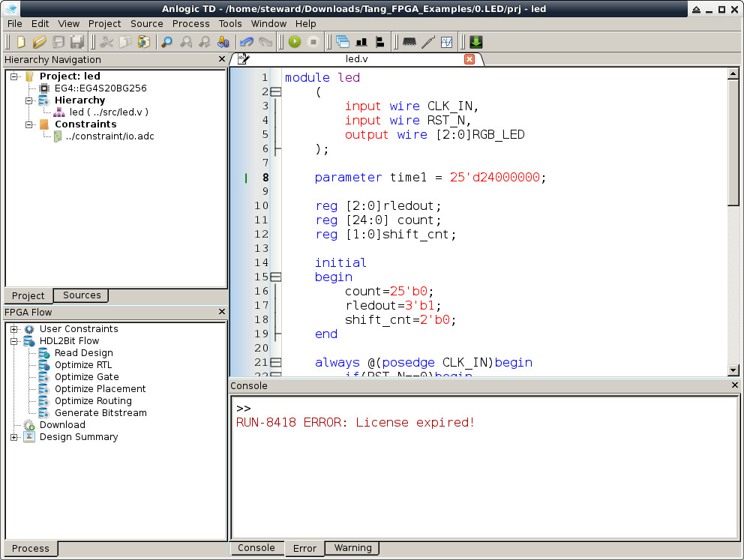Collapse the Hierarchy tree node
This screenshot has width=744, height=560.
tap(29, 100)
